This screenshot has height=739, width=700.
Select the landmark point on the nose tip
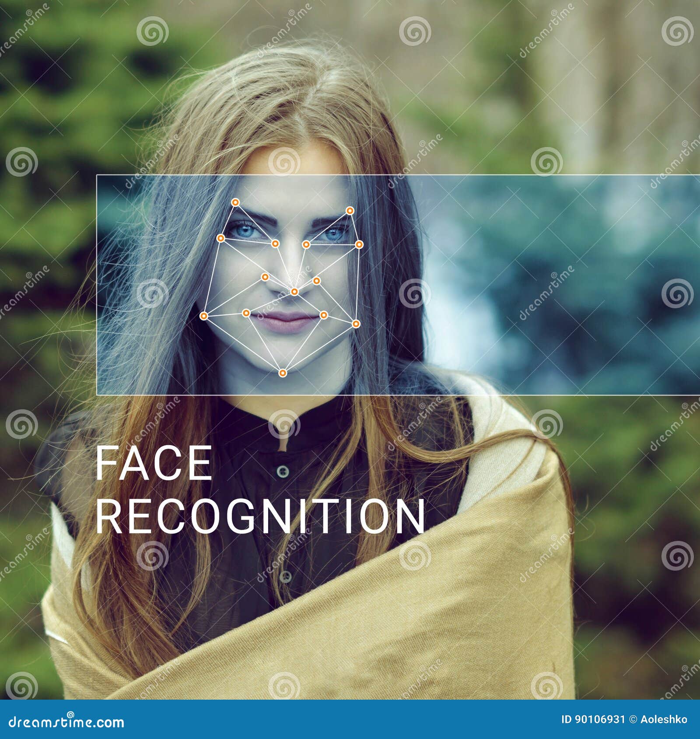tap(295, 291)
